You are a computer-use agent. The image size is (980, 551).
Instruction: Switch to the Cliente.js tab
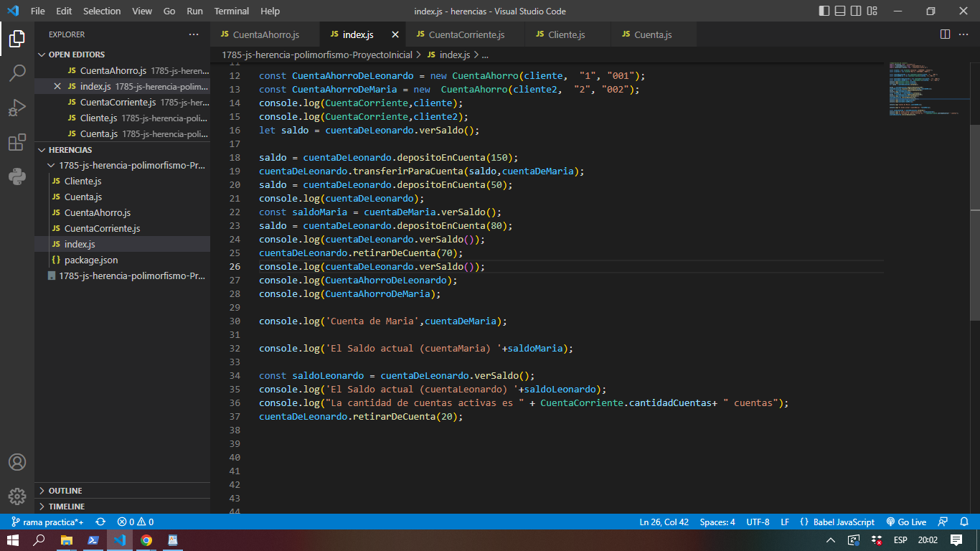pos(567,34)
